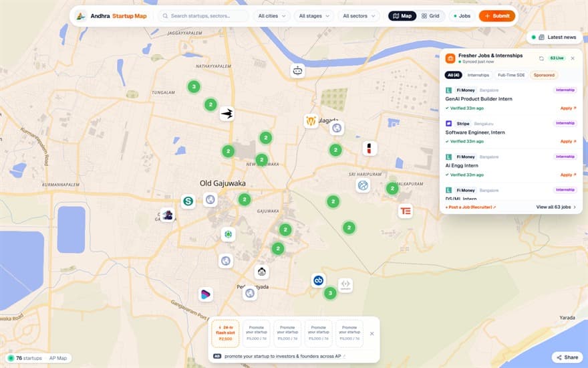Select the 24-hr flash slot ad

(x=225, y=333)
